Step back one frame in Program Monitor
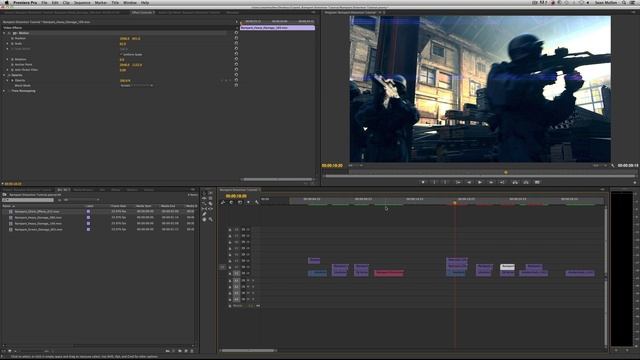 pos(469,182)
